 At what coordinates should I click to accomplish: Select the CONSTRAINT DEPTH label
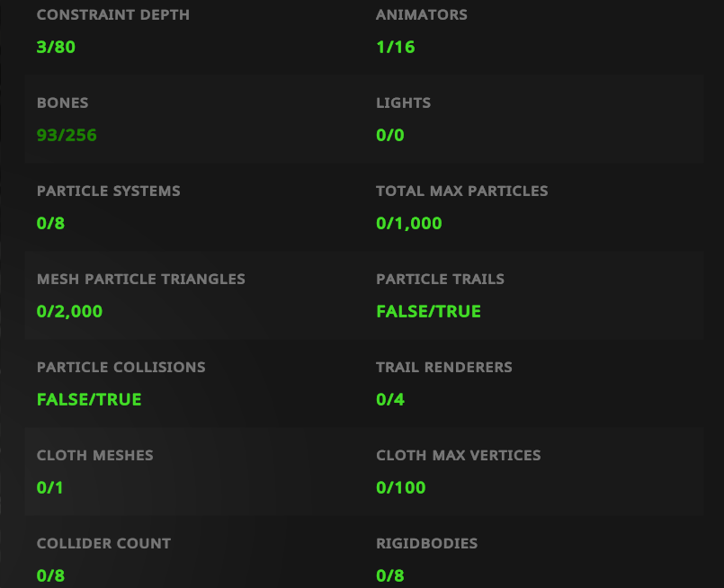[113, 14]
